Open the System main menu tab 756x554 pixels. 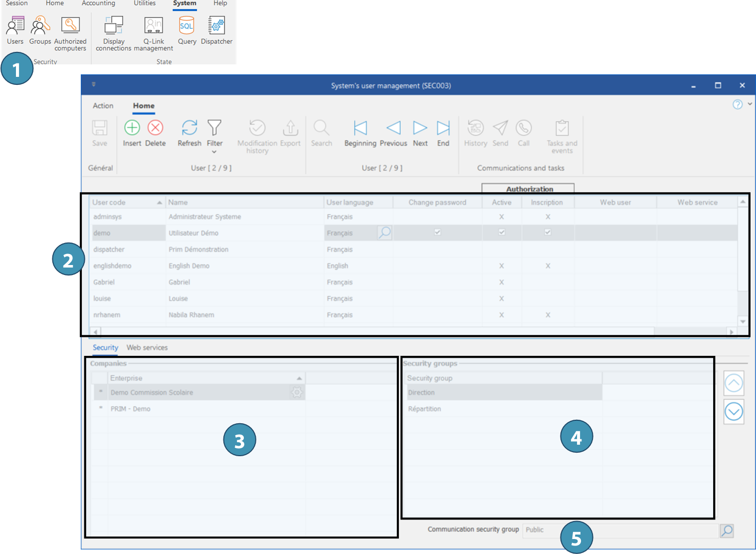[185, 3]
